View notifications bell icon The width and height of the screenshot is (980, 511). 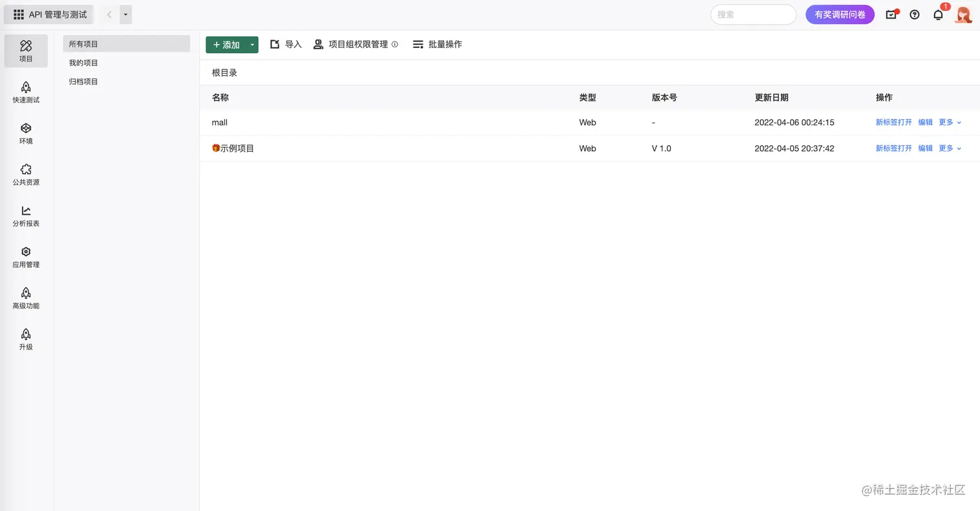click(938, 14)
